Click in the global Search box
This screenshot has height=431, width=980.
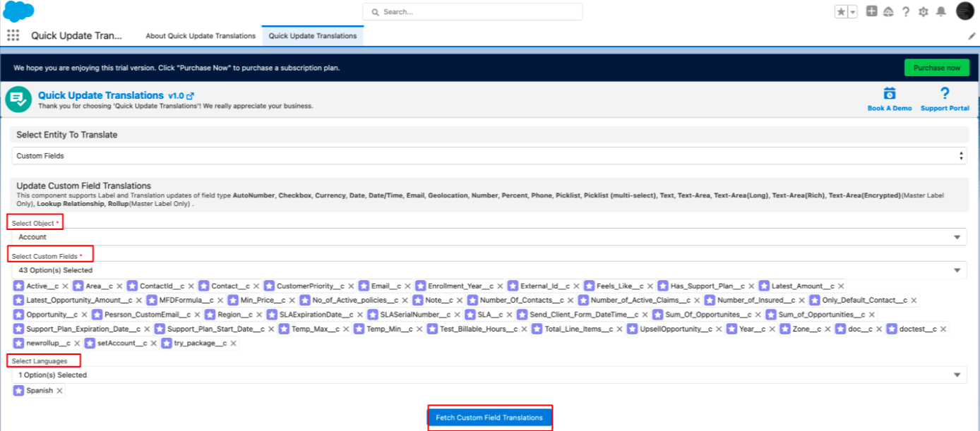(472, 12)
